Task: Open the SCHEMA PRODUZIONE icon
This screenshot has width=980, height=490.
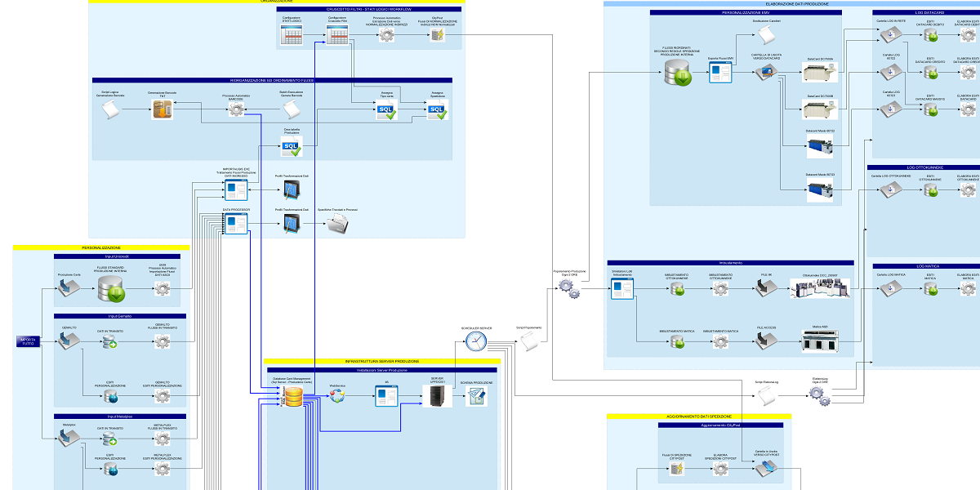Action: click(476, 397)
